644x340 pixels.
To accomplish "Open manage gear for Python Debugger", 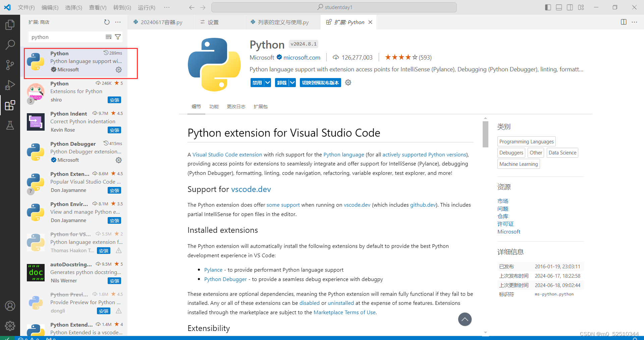I will [x=119, y=160].
